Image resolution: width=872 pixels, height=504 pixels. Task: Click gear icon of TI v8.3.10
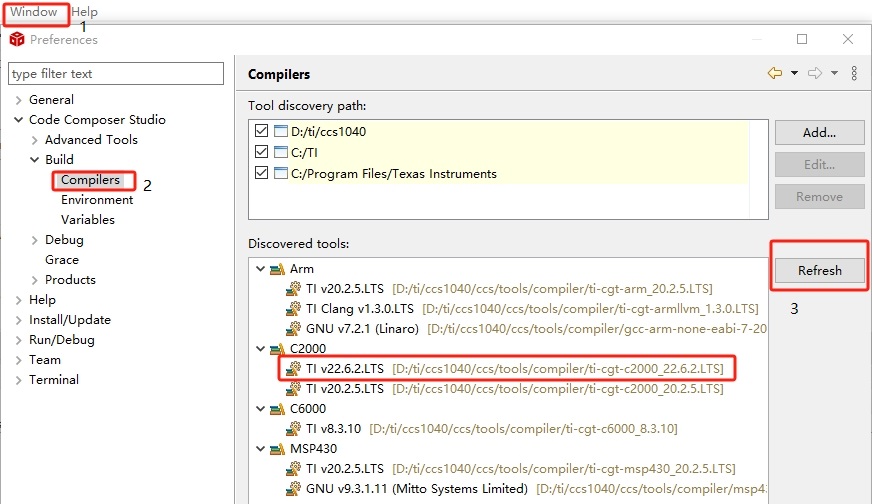pos(293,428)
